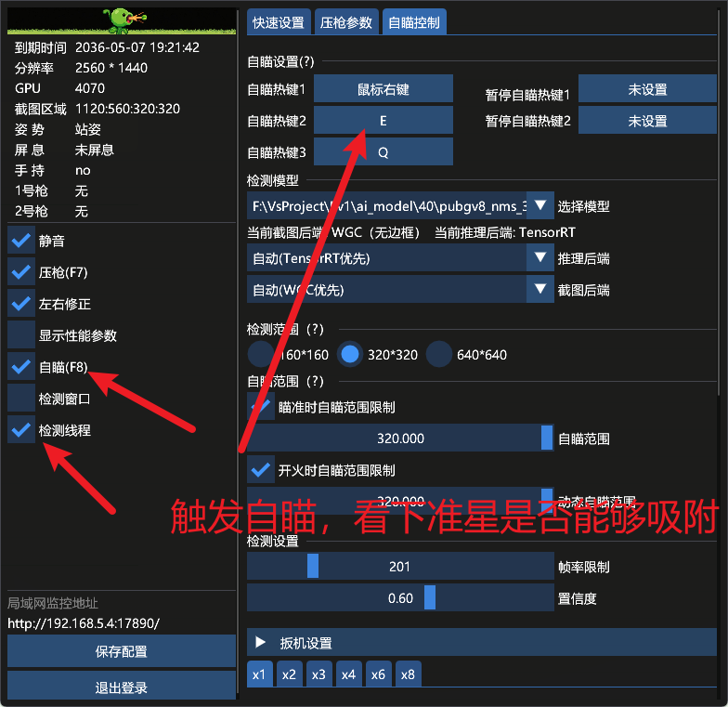
Task: Select the x4 scope tab
Action: click(349, 674)
